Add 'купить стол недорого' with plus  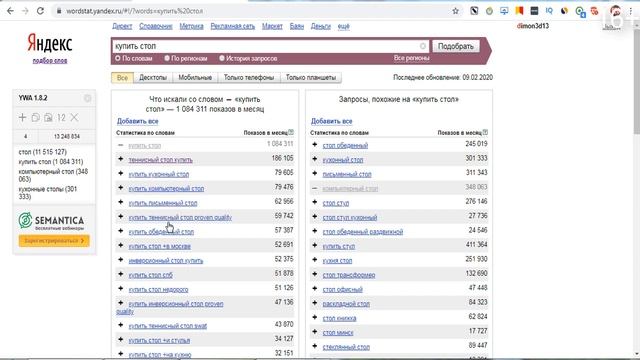pos(120,289)
